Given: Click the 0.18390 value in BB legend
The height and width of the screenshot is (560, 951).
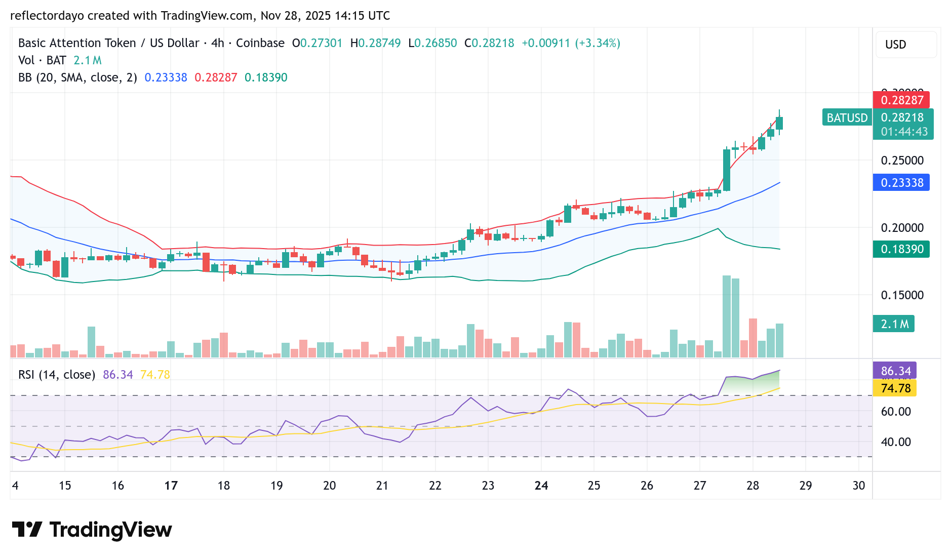Looking at the screenshot, I should click(266, 77).
